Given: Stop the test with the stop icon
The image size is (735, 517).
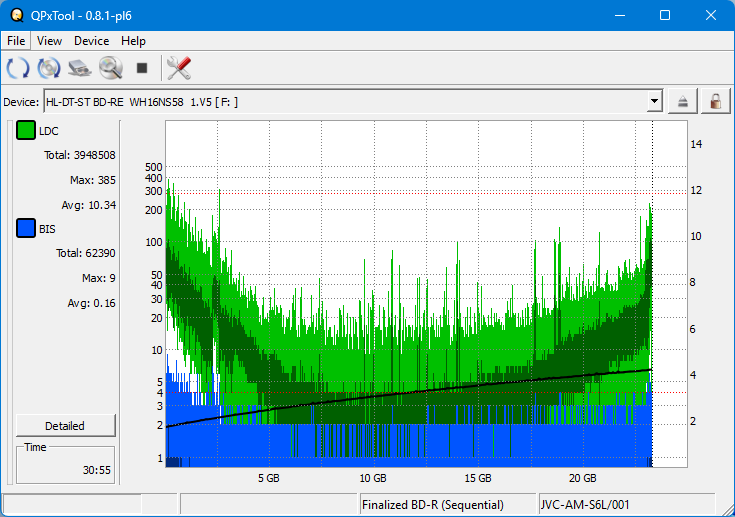Looking at the screenshot, I should pos(142,68).
